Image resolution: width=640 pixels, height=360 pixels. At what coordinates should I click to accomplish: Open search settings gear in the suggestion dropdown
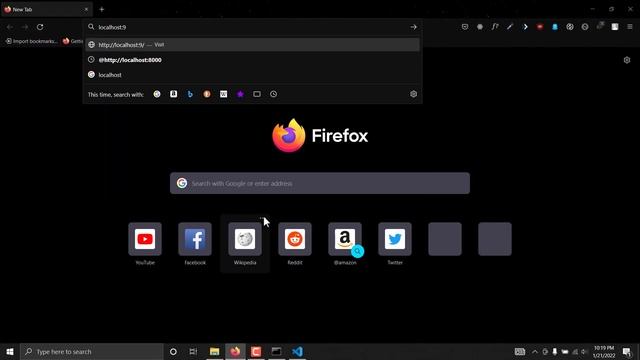click(413, 94)
